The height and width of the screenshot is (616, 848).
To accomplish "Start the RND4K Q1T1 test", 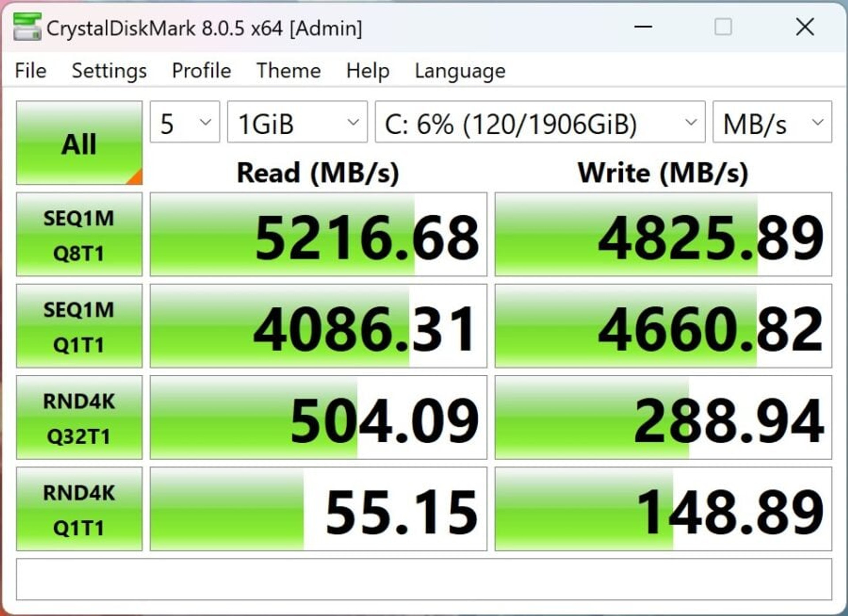I will pos(79,509).
